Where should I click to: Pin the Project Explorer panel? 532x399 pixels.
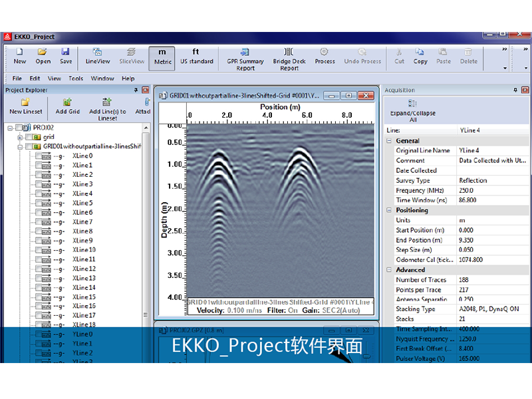coord(136,90)
